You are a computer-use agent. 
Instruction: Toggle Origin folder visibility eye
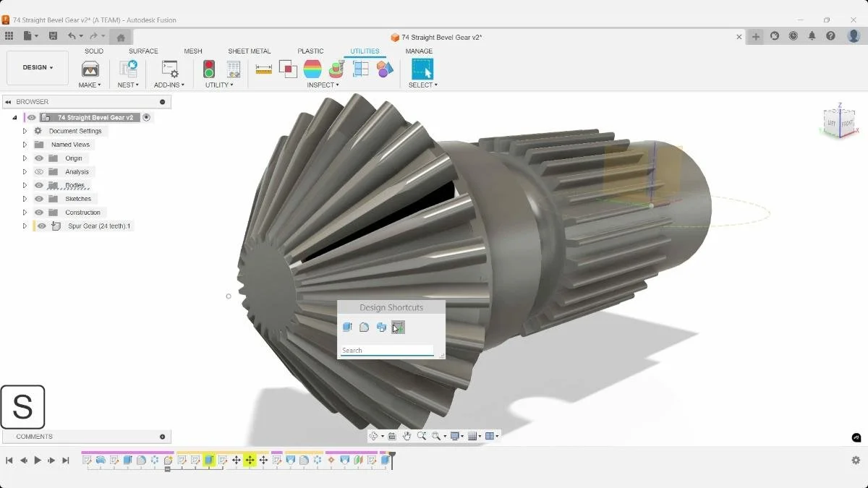coord(39,158)
